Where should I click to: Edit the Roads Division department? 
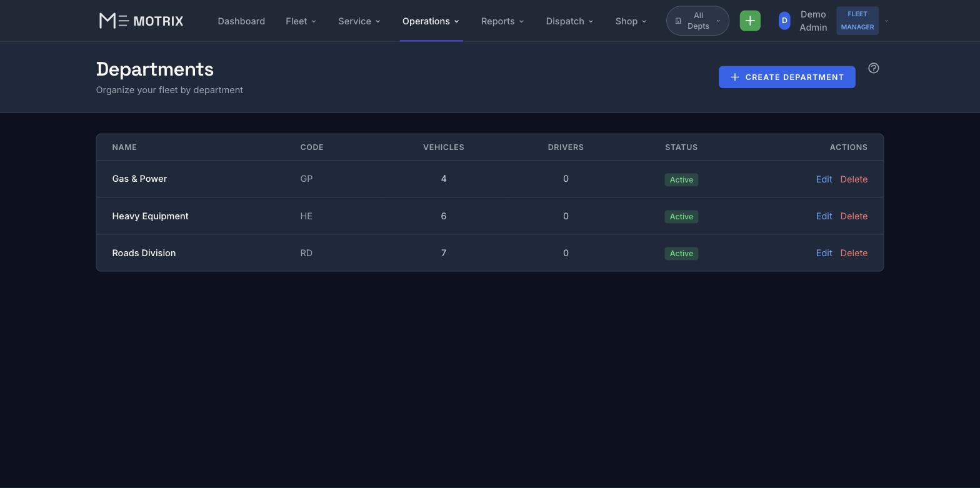(x=824, y=253)
